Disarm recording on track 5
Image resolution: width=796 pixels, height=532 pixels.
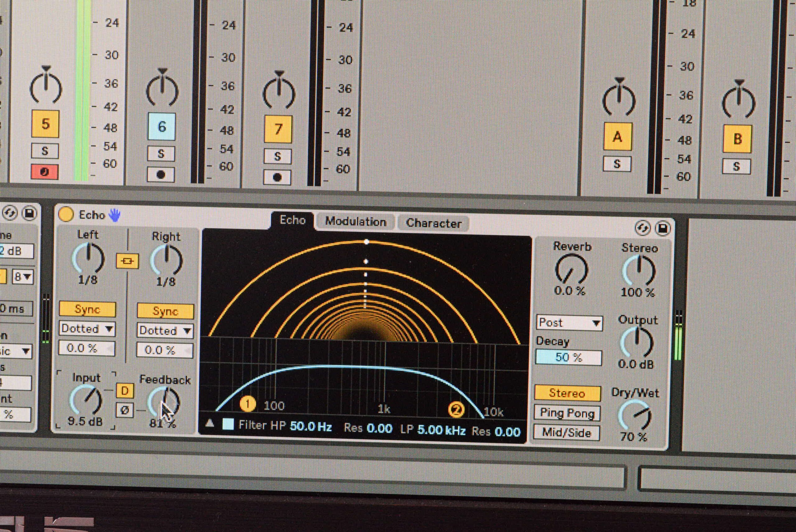tap(44, 172)
